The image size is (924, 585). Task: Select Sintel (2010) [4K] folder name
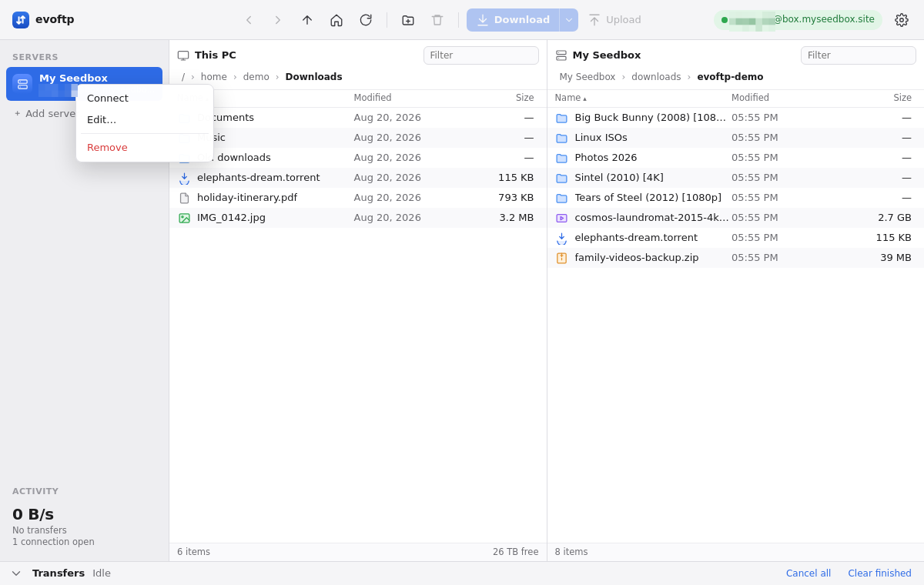click(x=619, y=178)
